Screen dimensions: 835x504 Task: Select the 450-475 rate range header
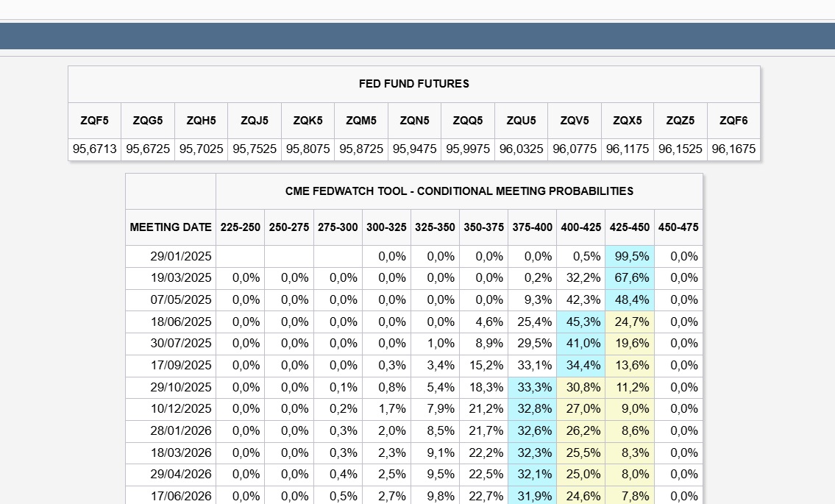click(x=678, y=227)
